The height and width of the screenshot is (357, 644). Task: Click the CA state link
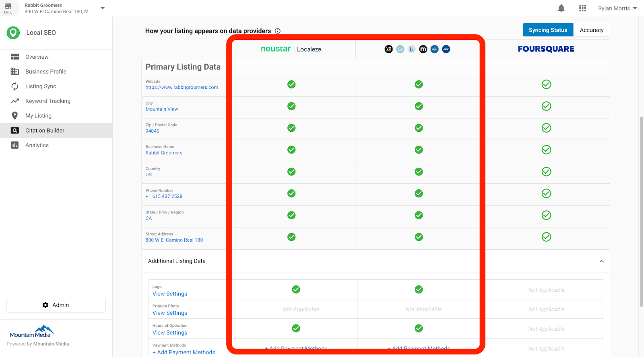click(149, 218)
